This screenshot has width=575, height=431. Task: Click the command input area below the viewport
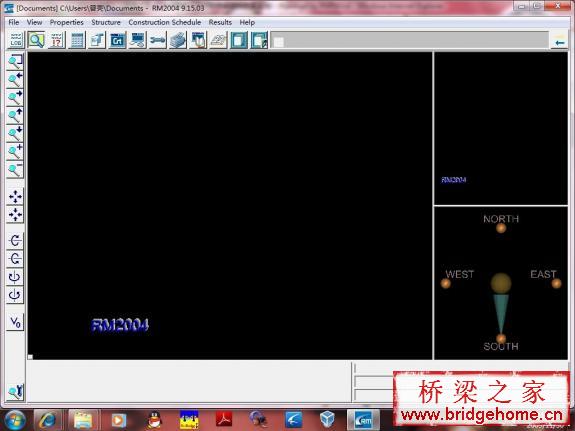188,381
